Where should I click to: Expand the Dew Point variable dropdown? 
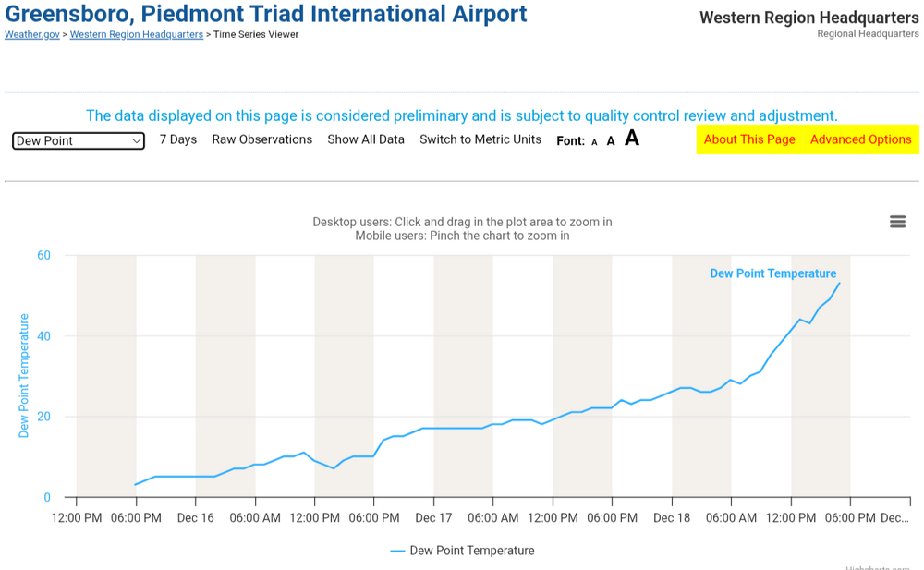coord(79,140)
